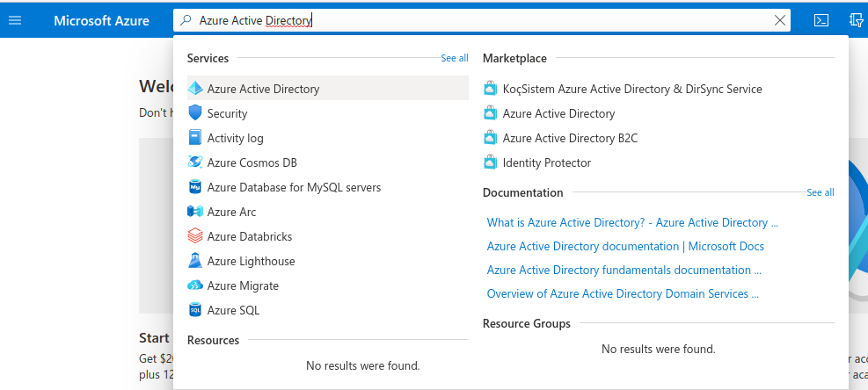The height and width of the screenshot is (390, 868).
Task: Click the Azure Cosmos DB icon
Action: click(x=195, y=162)
